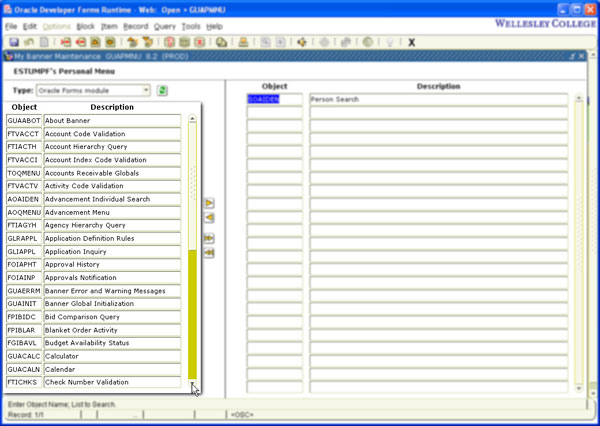600x426 pixels.
Task: Click the Person Search description field
Action: 439,99
